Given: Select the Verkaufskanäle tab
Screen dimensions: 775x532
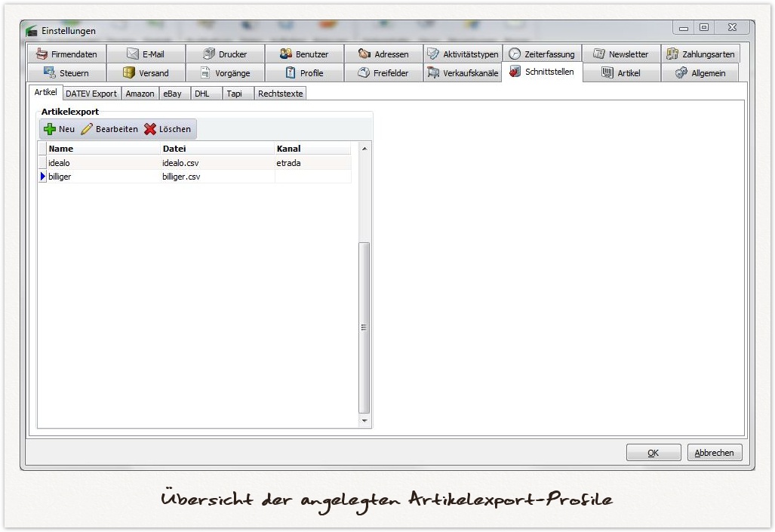Looking at the screenshot, I should coord(462,73).
